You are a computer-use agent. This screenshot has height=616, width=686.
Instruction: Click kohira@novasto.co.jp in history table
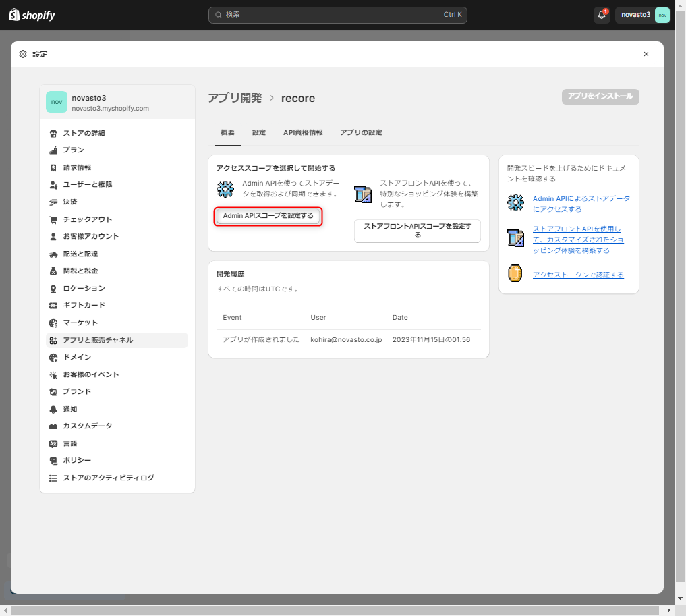pos(346,340)
